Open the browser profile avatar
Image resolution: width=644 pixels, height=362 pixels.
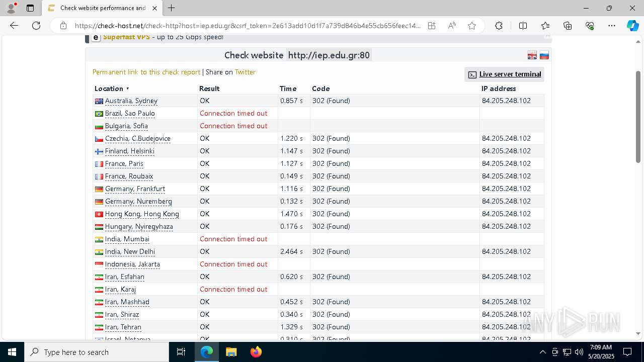point(11,8)
